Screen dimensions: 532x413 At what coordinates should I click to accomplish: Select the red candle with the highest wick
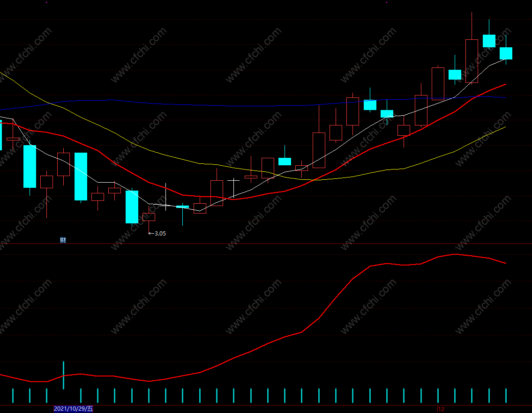[472, 61]
